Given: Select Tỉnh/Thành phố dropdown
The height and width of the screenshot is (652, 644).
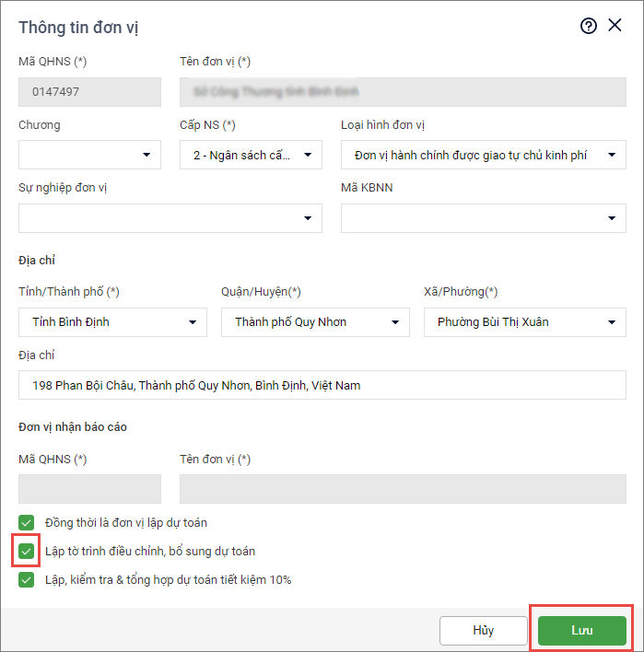Looking at the screenshot, I should pos(112,322).
